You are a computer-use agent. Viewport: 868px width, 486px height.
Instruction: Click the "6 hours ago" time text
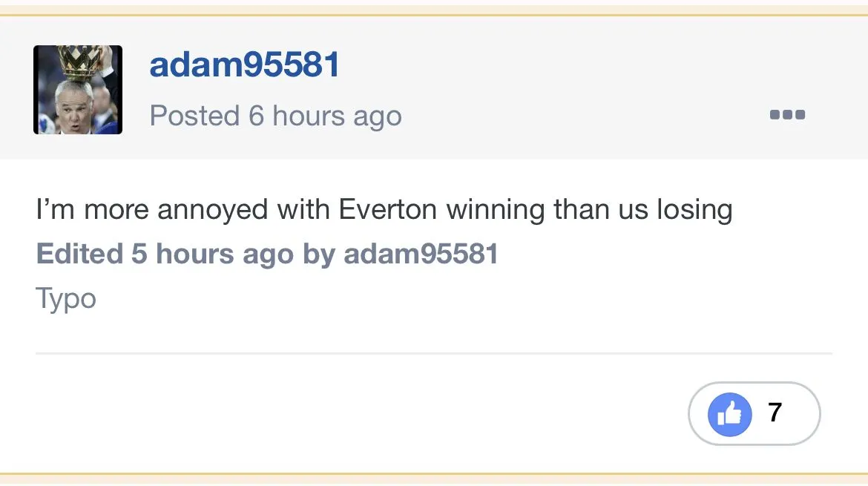(x=325, y=116)
